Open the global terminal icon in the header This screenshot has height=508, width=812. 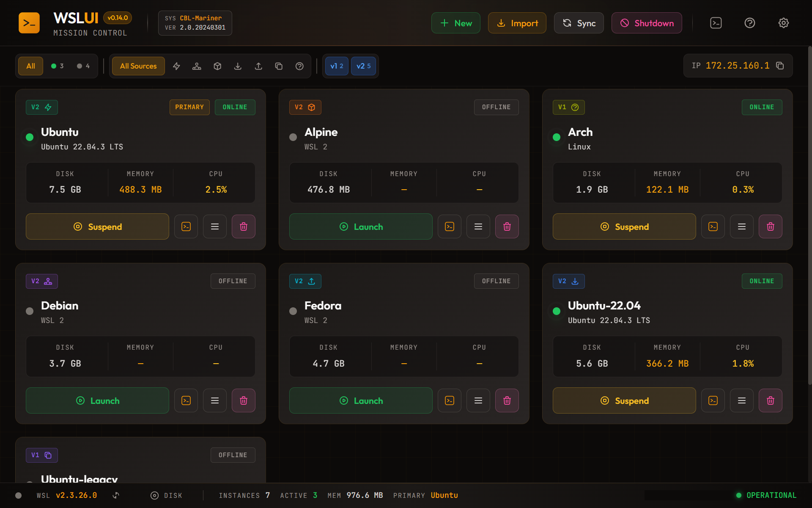tap(716, 23)
